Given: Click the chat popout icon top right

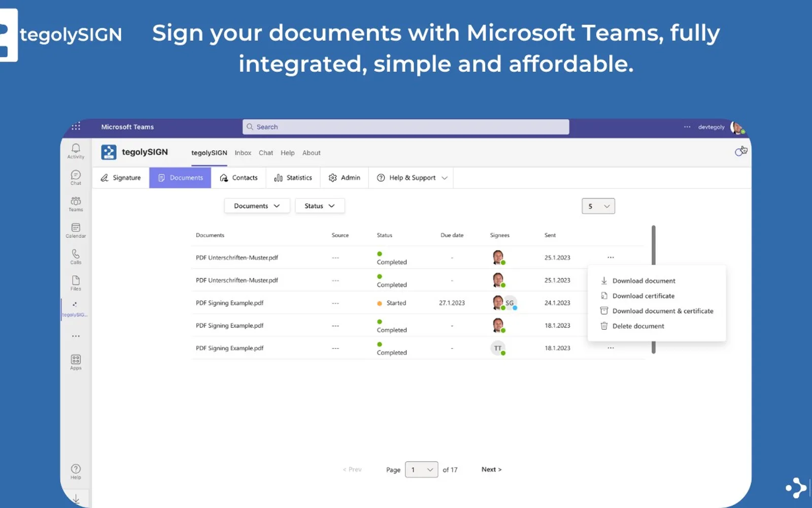Looking at the screenshot, I should [x=740, y=151].
